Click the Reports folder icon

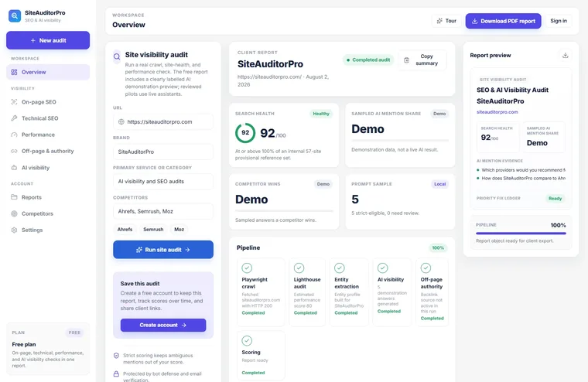(x=14, y=197)
